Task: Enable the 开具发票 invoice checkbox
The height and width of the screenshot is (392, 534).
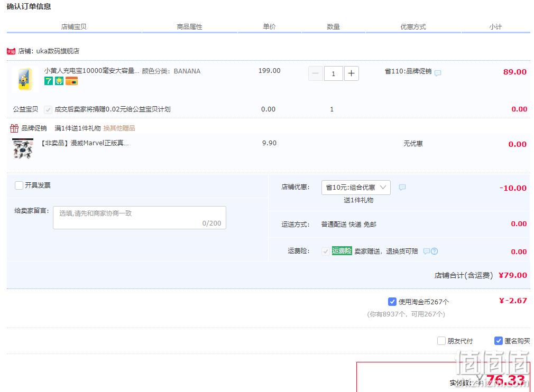Action: tap(19, 185)
